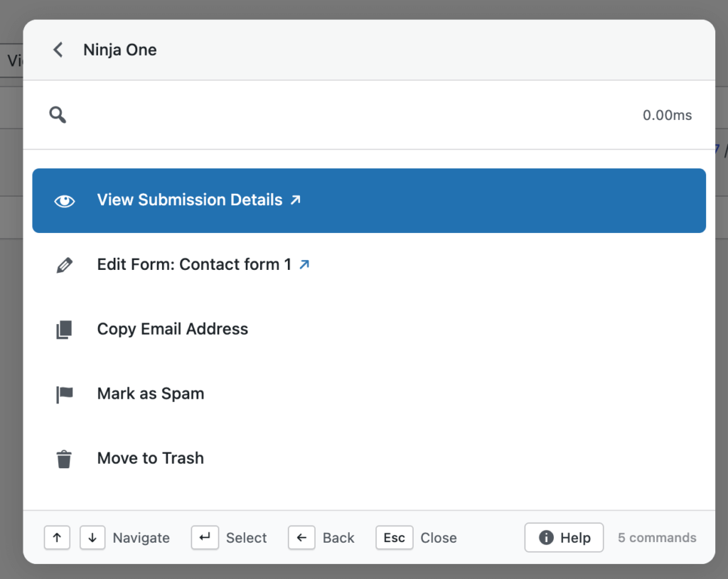Click the Esc Close key hint
The width and height of the screenshot is (728, 579).
point(394,538)
